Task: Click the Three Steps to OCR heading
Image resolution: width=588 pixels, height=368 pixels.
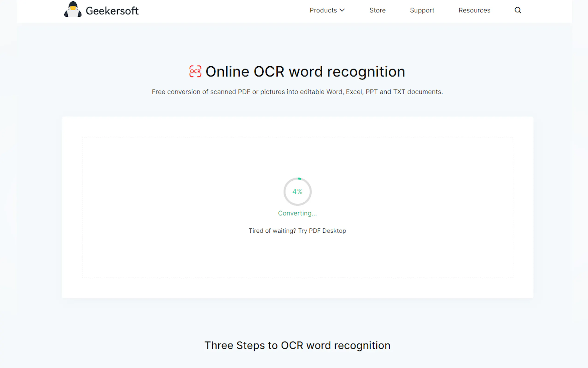Action: (297, 345)
